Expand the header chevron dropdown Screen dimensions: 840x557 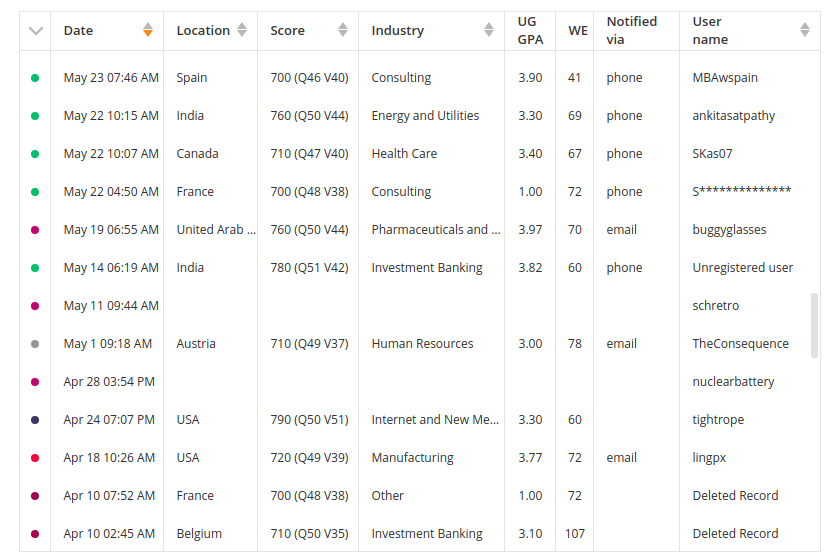(x=36, y=31)
